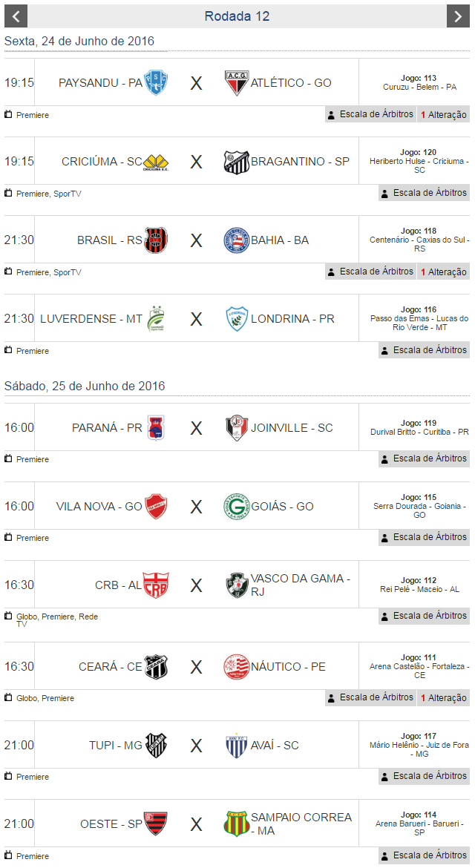
Task: Open Escala de Árbitros for Paysandu match
Action: [370, 114]
